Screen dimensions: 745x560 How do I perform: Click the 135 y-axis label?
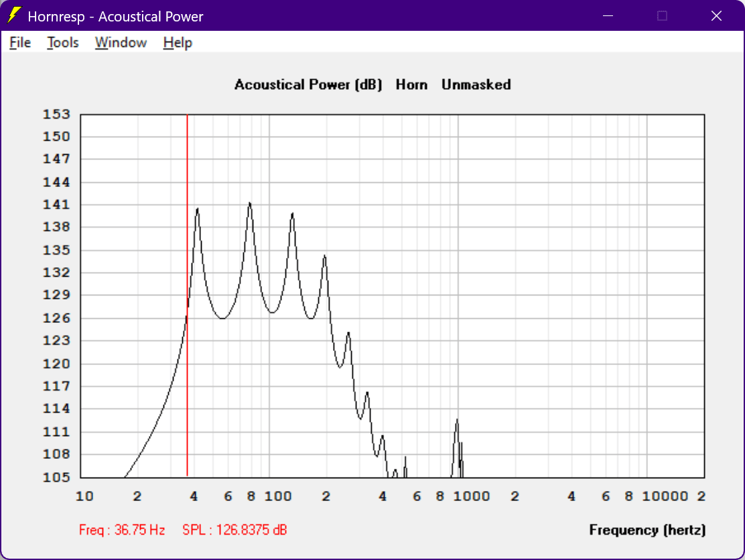(56, 250)
